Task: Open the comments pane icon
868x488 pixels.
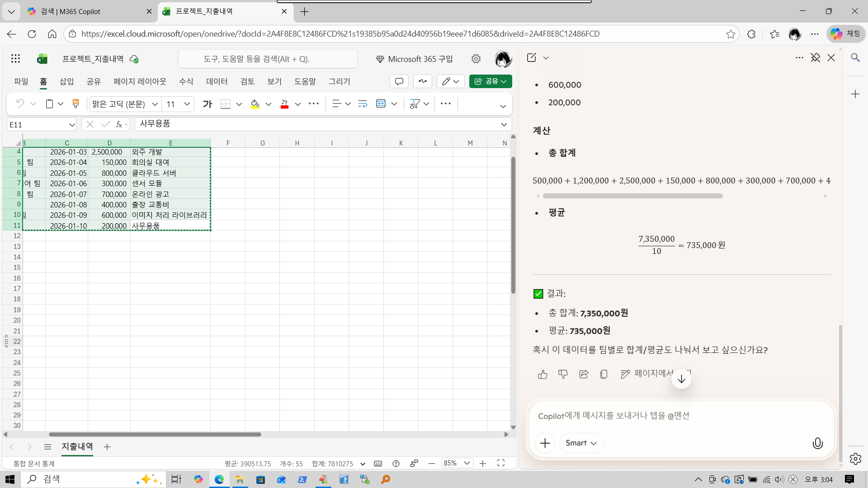Action: coord(399,81)
